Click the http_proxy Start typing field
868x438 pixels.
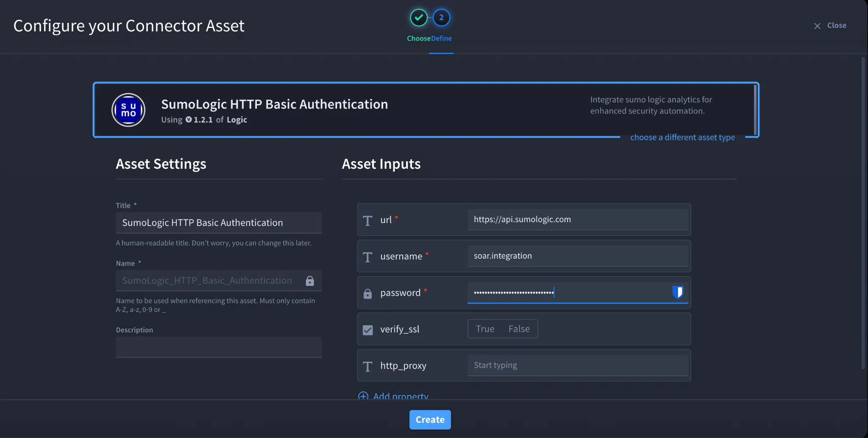click(x=578, y=365)
